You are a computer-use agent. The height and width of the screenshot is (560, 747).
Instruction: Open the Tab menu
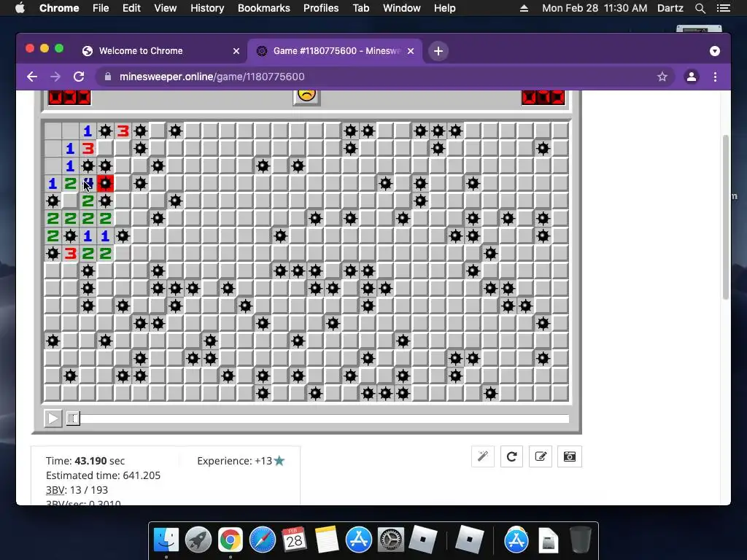(360, 8)
